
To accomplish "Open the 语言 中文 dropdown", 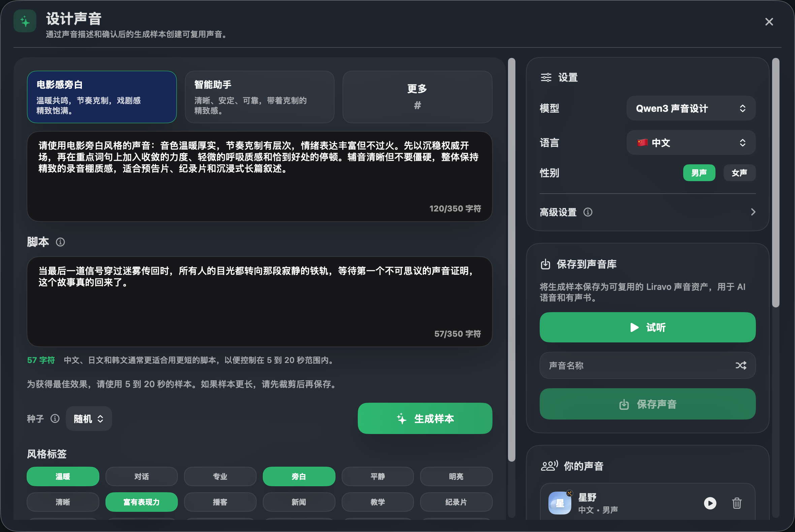I will (691, 142).
